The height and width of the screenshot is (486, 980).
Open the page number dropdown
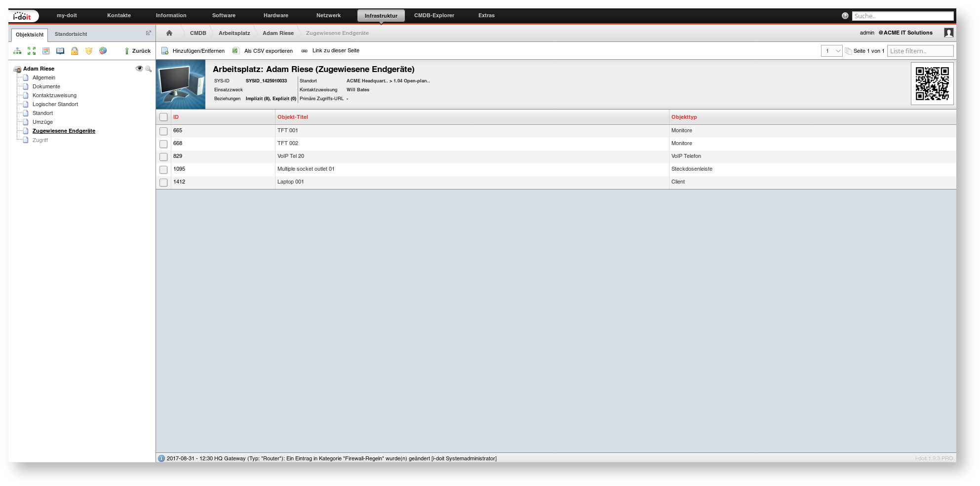[x=831, y=51]
